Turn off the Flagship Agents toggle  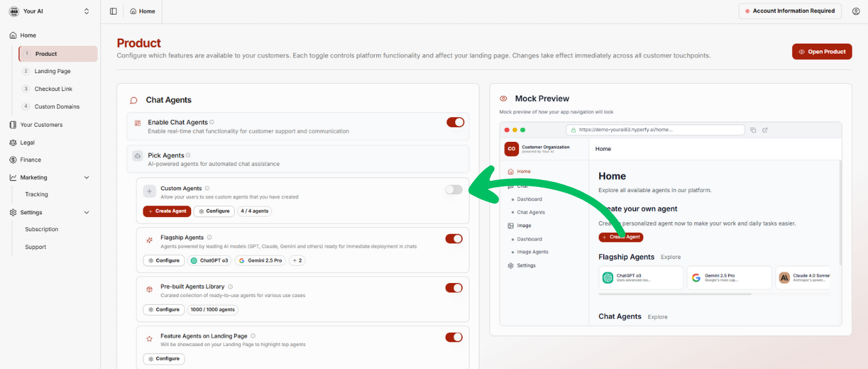tap(454, 239)
